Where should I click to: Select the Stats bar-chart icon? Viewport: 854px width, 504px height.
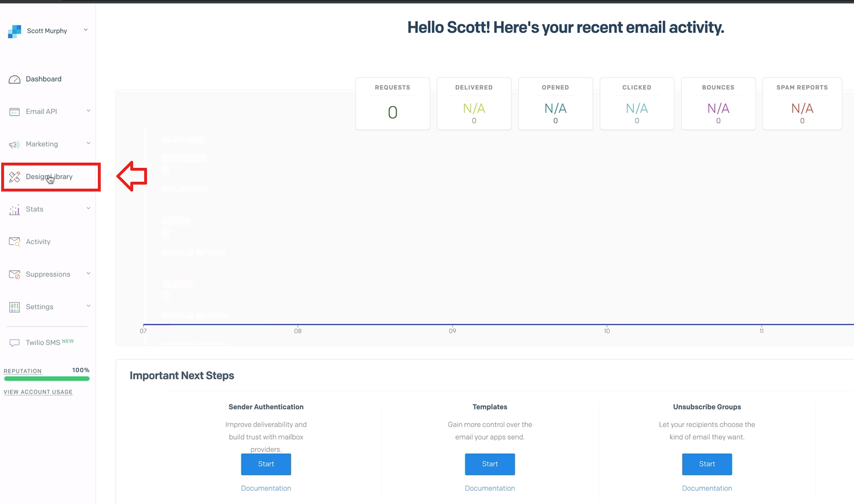tap(14, 209)
